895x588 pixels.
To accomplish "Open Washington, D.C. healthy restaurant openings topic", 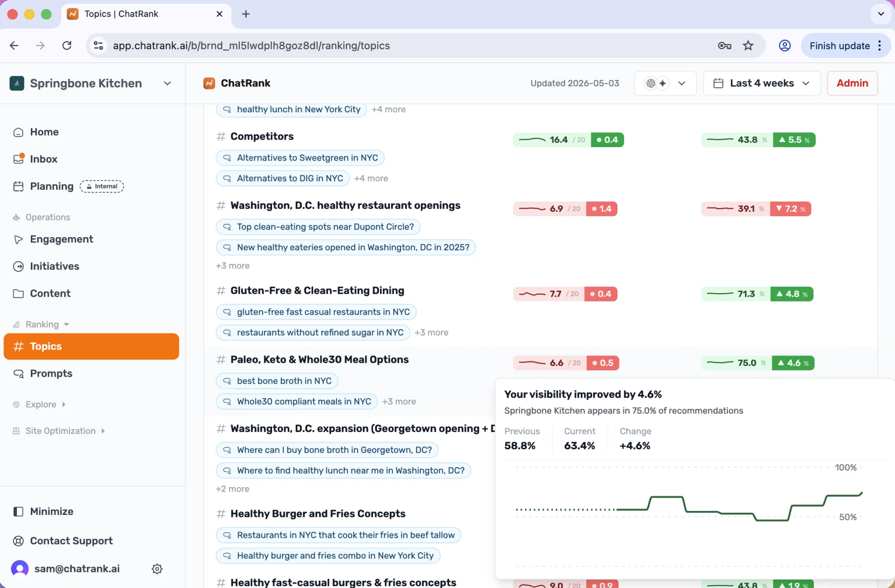I will click(x=345, y=205).
